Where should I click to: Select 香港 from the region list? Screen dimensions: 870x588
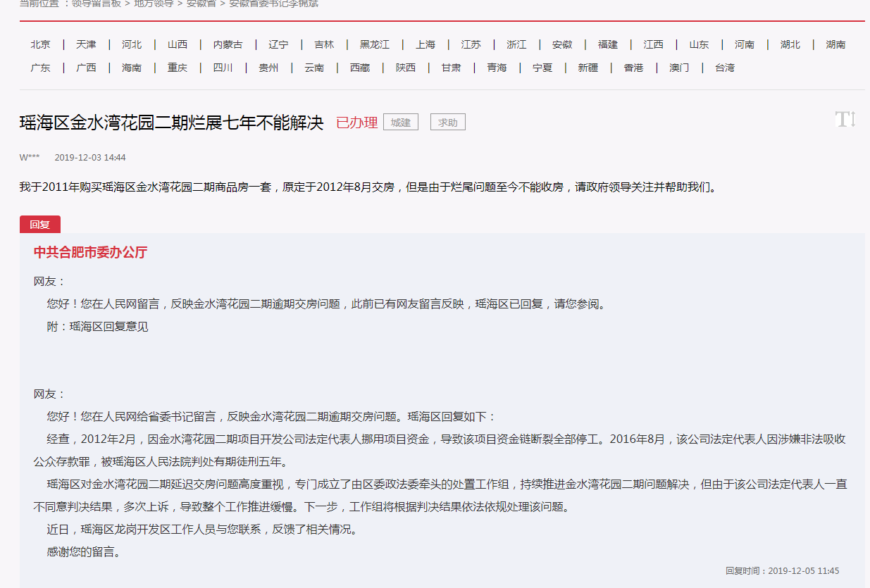(x=633, y=68)
